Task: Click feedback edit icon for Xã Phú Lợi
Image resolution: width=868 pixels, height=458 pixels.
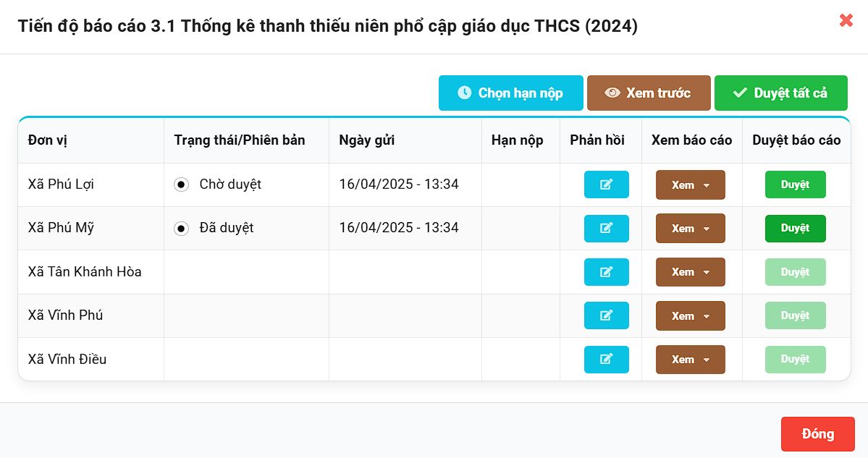Action: click(606, 185)
